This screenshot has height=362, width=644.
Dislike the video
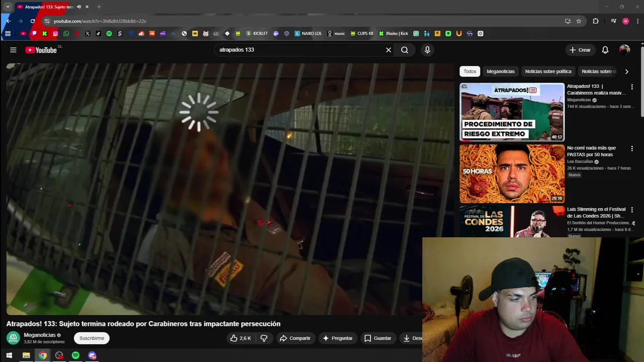[264, 338]
